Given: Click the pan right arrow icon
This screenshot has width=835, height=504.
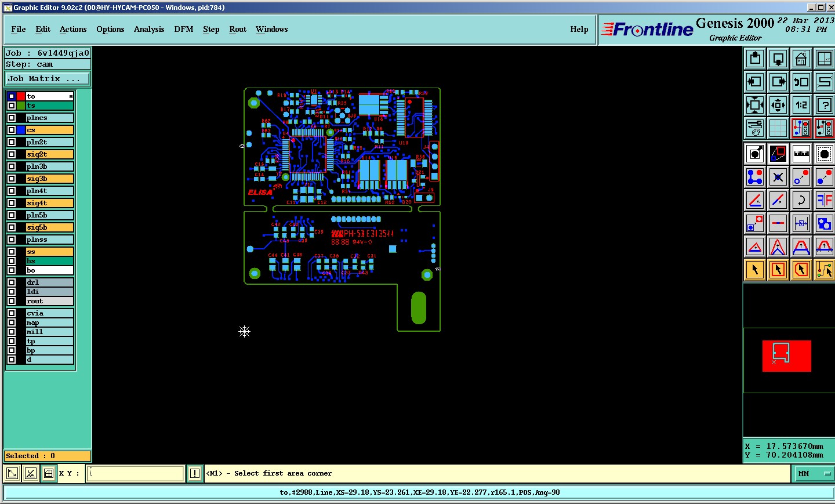Looking at the screenshot, I should (x=778, y=82).
